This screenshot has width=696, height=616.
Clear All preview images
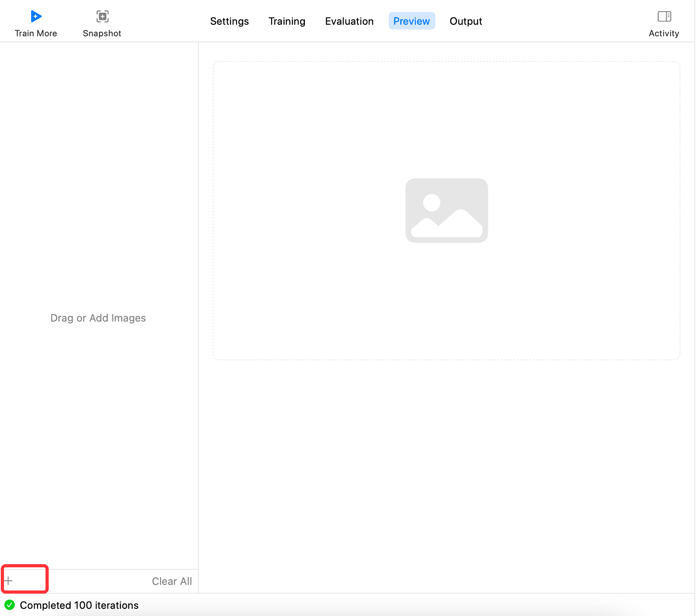(x=172, y=581)
